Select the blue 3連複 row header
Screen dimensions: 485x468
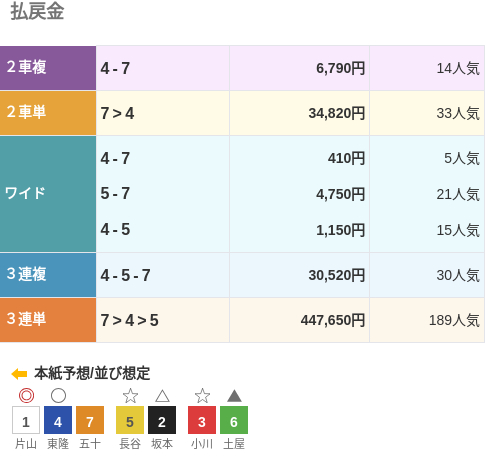tap(48, 275)
